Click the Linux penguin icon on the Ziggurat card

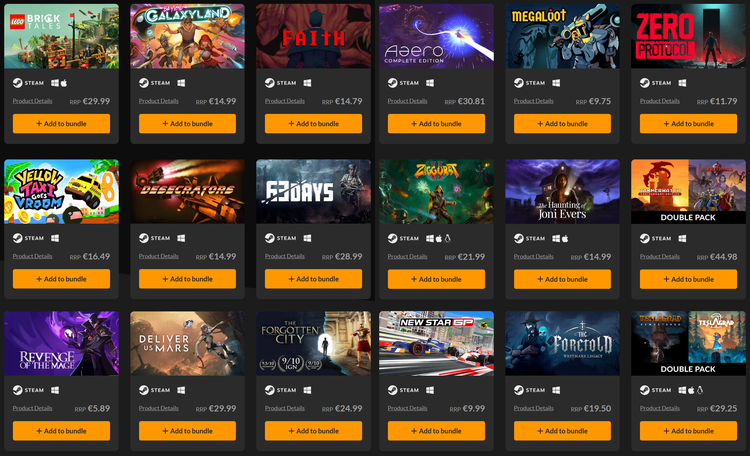[448, 238]
